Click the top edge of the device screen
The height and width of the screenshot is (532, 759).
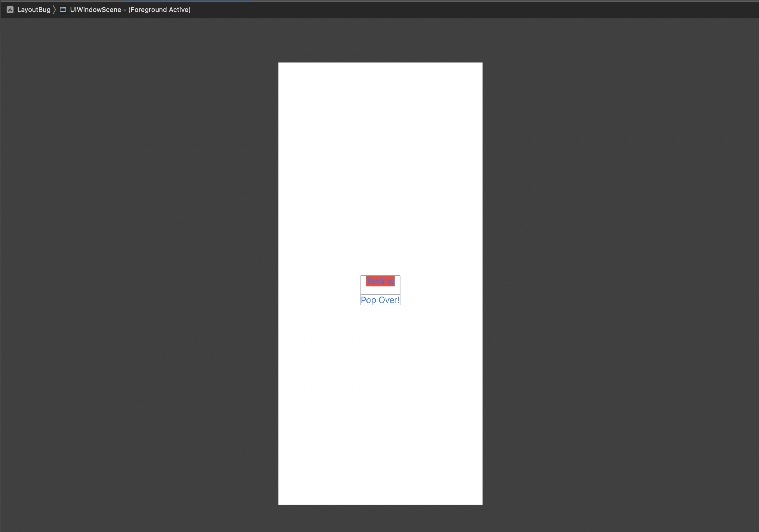(380, 63)
